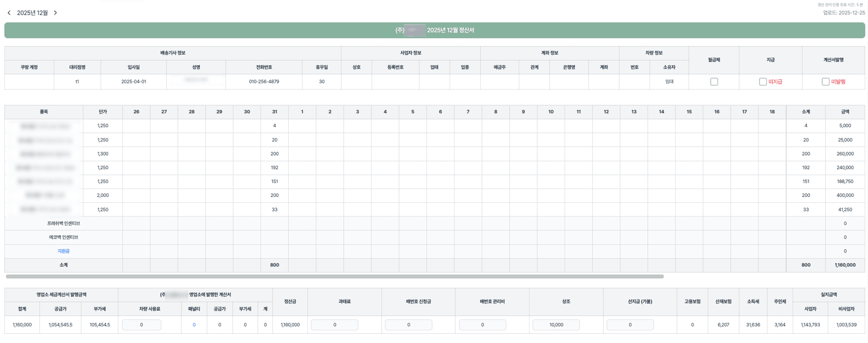The width and height of the screenshot is (868, 343).
Task: Click the horizontal table scrollbar
Action: [x=334, y=277]
